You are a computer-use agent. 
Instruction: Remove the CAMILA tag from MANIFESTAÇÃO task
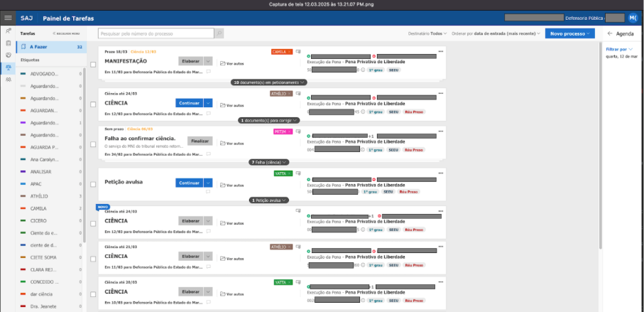click(x=290, y=52)
